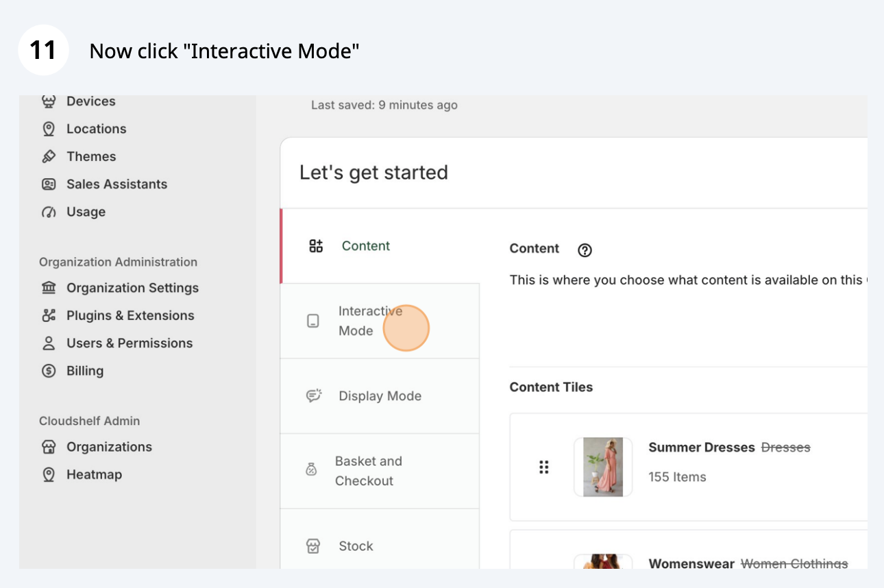Select the Content tab
The image size is (884, 588).
point(380,246)
